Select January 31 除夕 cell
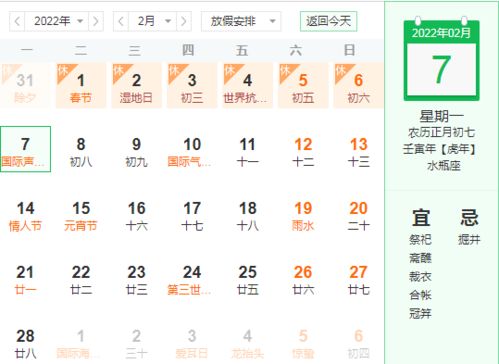This screenshot has height=364, width=499. click(25, 86)
